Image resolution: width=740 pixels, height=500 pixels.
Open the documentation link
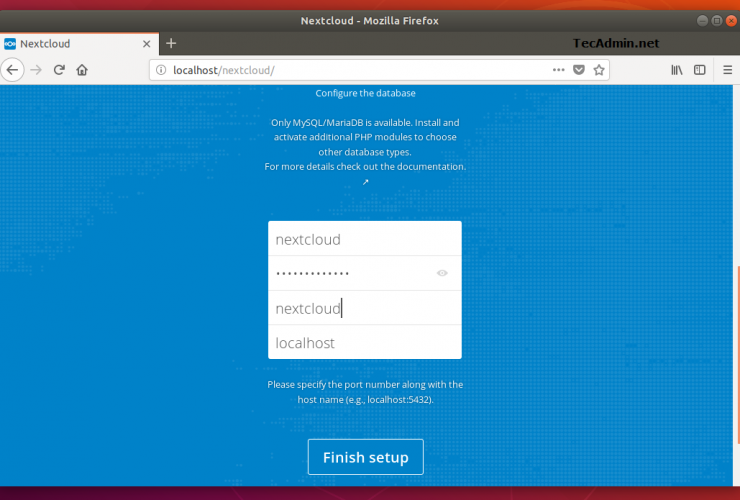point(365,182)
